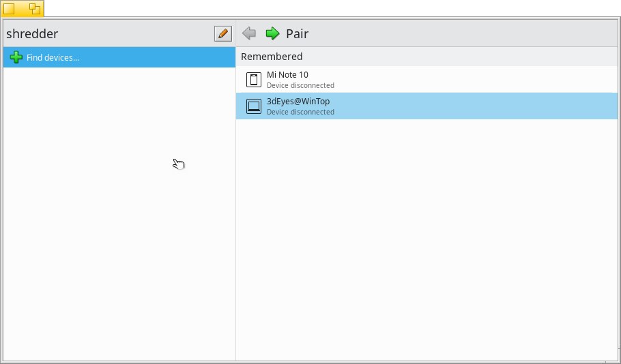
Task: Click the pencil rename device icon
Action: pos(223,33)
